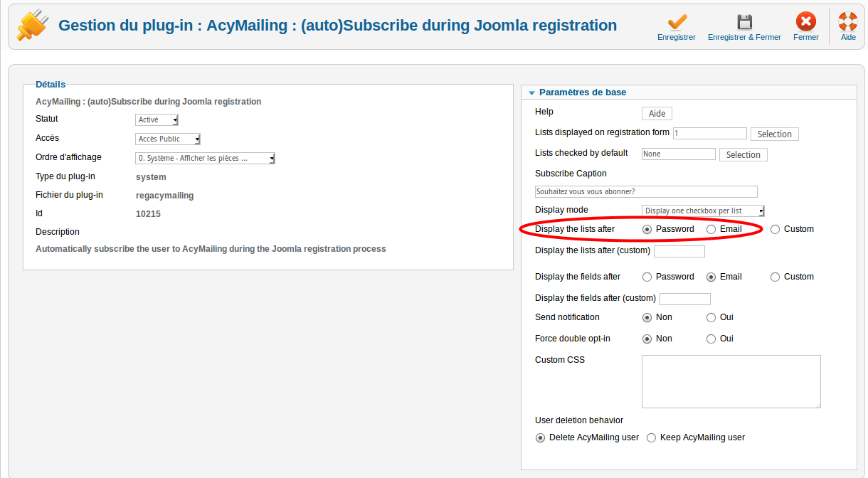Click the Enregistrer checkmark icon

tap(677, 21)
